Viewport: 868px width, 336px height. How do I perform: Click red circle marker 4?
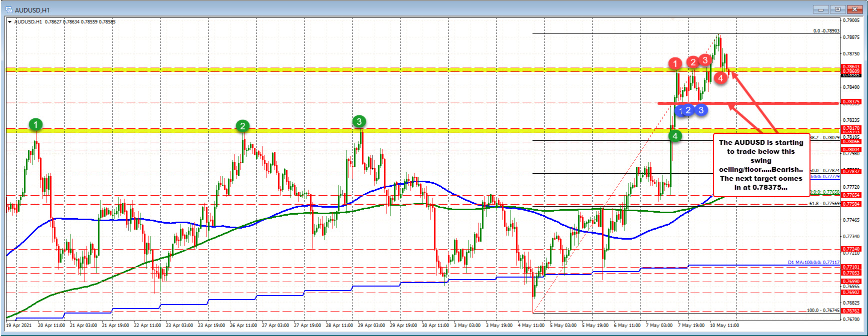(x=720, y=78)
